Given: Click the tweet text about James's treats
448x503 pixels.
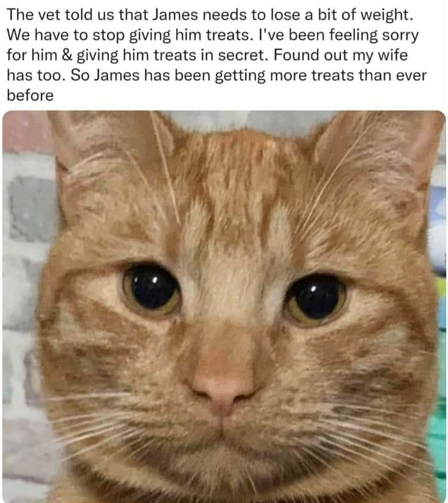Looking at the screenshot, I should 216,55.
